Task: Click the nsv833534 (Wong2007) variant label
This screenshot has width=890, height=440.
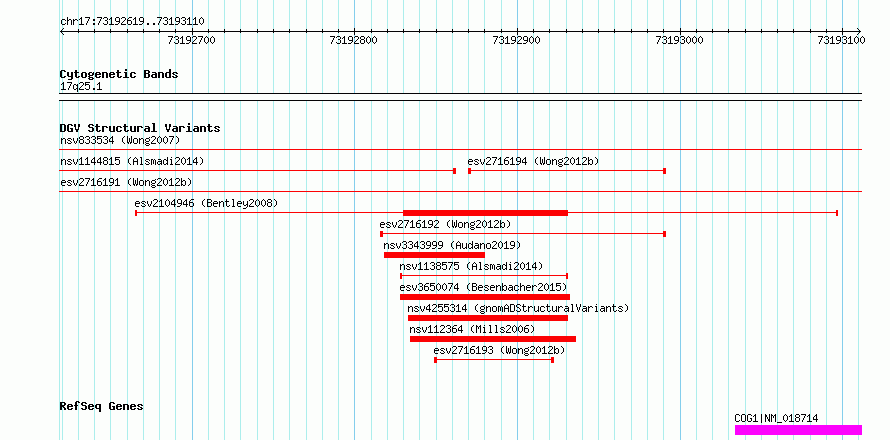Action: pos(120,140)
